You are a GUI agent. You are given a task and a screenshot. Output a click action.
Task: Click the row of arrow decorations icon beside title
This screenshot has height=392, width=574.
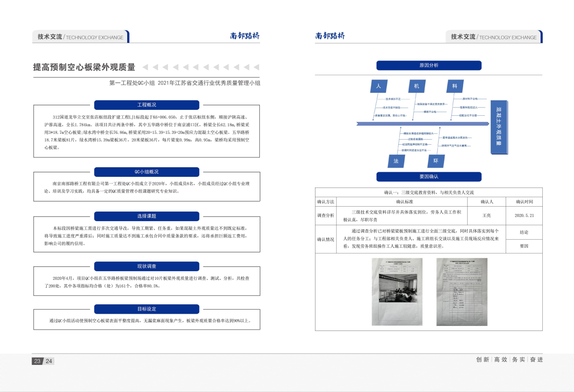tap(201, 67)
